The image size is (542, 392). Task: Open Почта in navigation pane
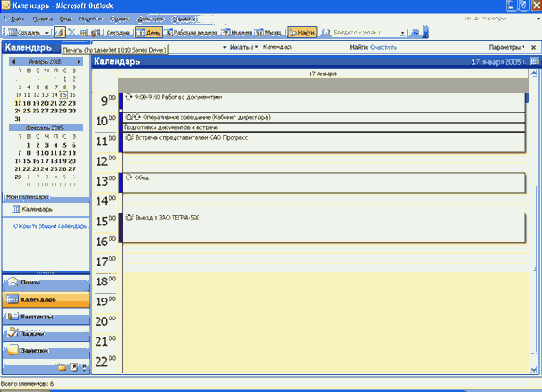46,282
